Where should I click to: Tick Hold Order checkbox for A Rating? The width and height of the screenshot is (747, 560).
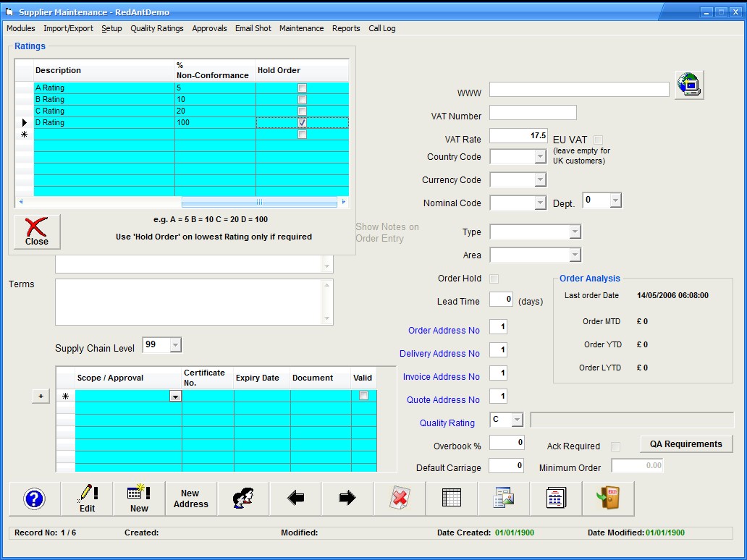pos(303,88)
